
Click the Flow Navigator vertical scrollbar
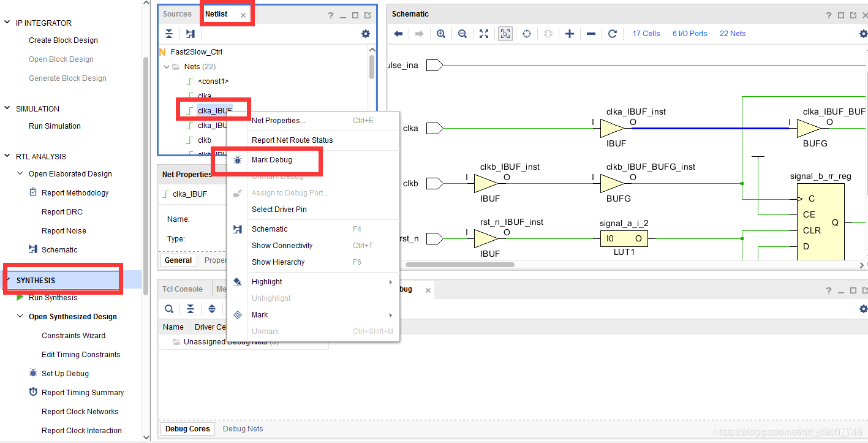(145, 176)
